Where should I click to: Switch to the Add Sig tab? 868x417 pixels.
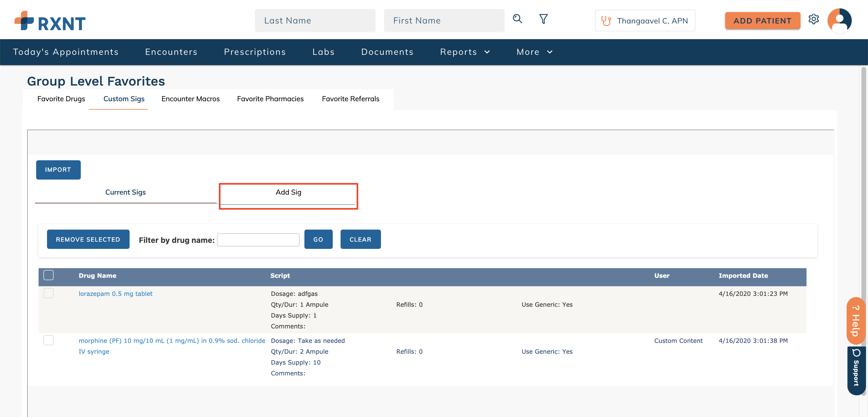288,192
